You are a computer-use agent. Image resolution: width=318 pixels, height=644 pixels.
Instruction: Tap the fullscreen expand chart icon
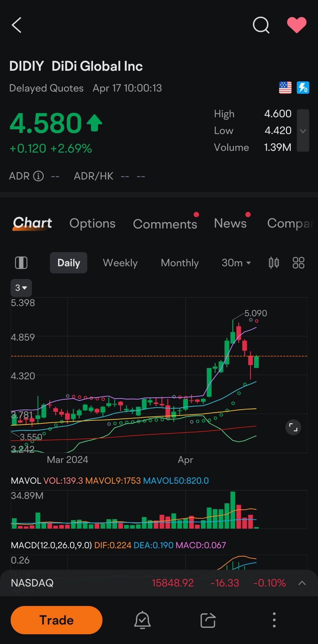(x=293, y=427)
